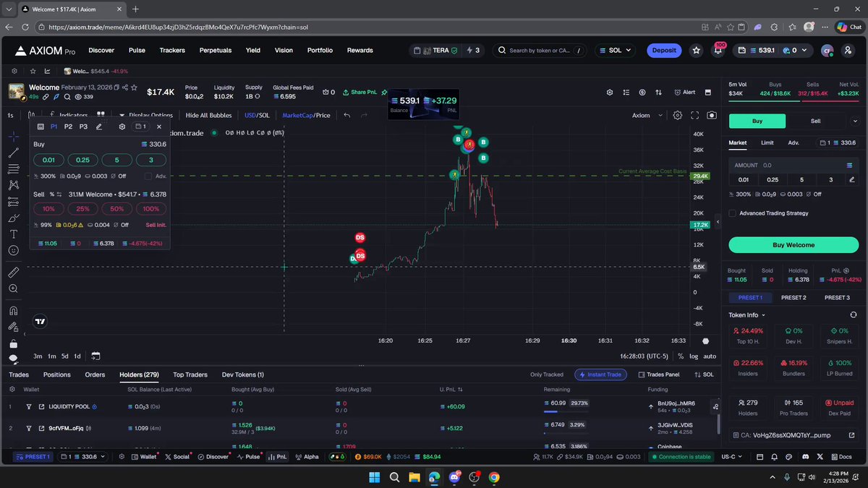Edit presets with pencil in floating panel
Viewport: 868px width, 488px height.
point(99,127)
